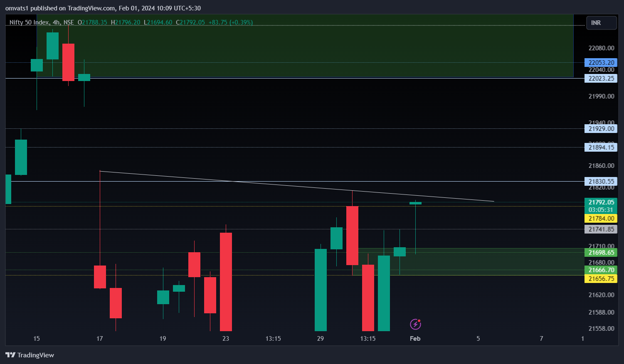
Task: Click the green 21698.65 price label
Action: coord(601,253)
